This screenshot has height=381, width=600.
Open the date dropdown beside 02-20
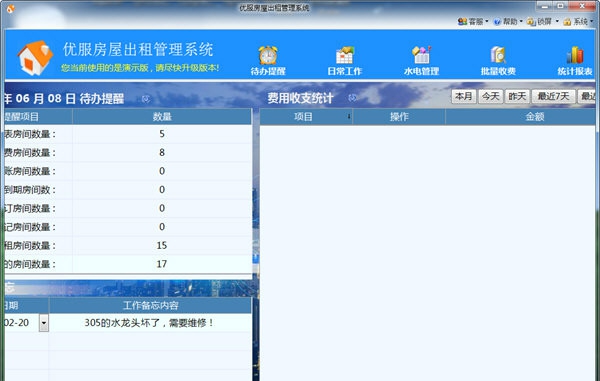(x=44, y=323)
